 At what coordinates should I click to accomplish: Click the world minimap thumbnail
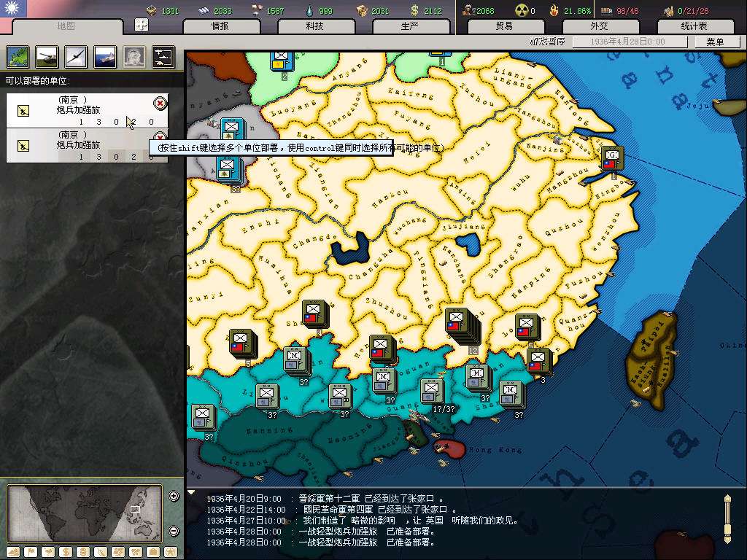pyautogui.click(x=85, y=513)
